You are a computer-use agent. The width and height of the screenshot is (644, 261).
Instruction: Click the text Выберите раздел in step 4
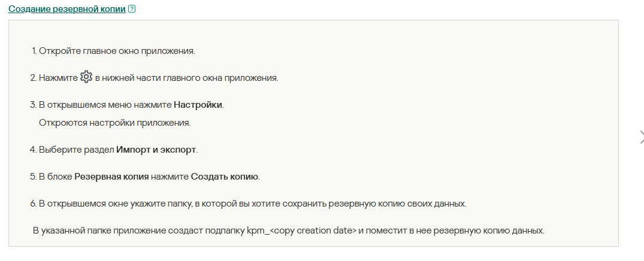77,150
